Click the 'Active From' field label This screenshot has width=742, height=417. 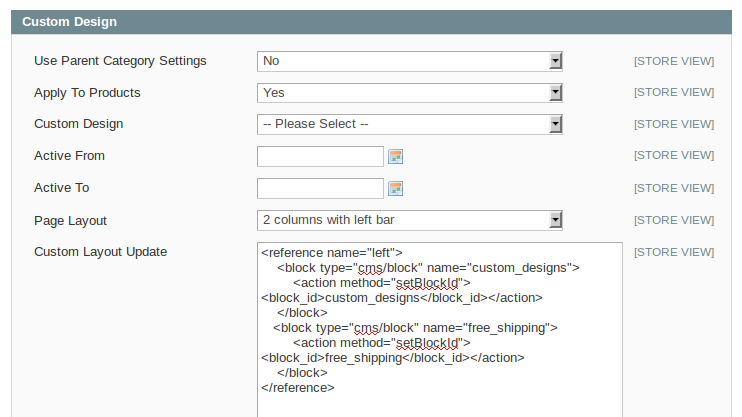(x=69, y=156)
